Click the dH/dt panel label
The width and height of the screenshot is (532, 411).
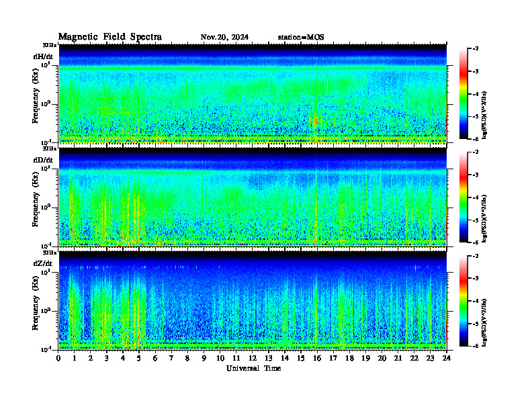[x=43, y=56]
